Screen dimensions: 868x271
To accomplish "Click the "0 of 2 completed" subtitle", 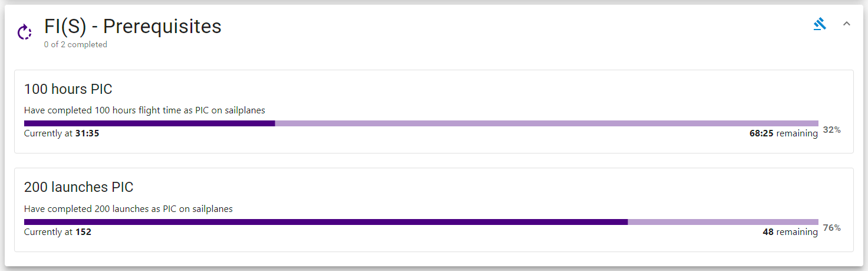I will [x=75, y=45].
